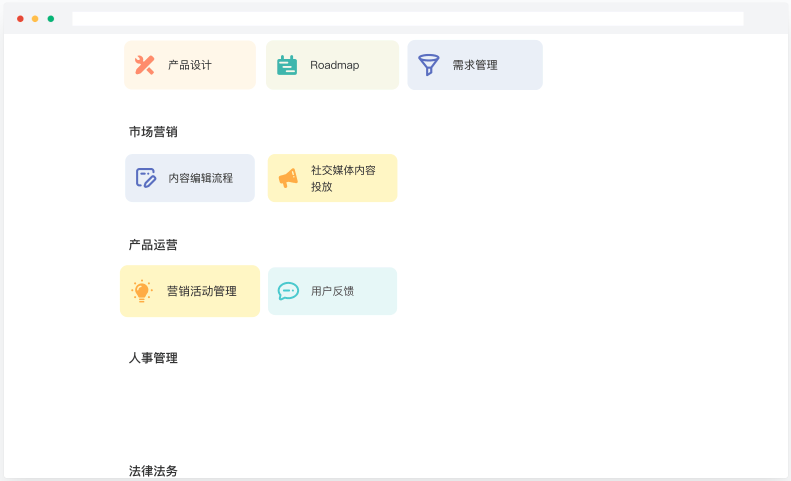Click the edit-note icon on 内容编辑流程 card
Screen dimensions: 791x481
[x=146, y=178]
